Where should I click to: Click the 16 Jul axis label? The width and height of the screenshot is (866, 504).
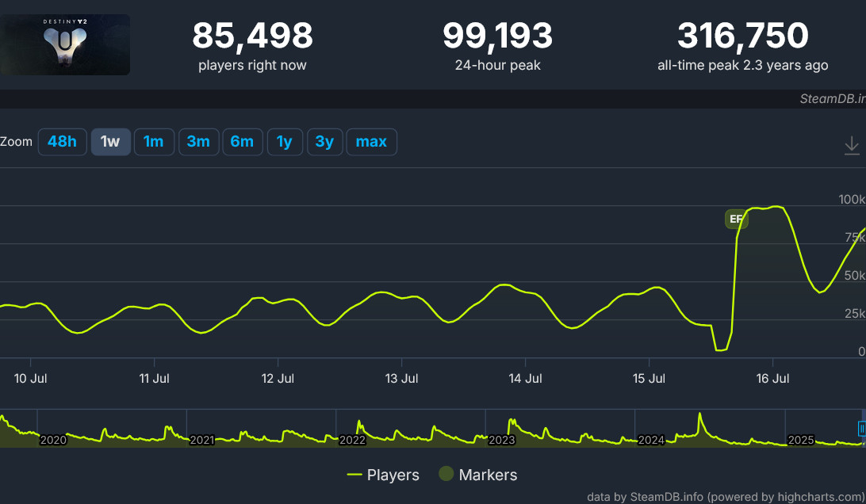pyautogui.click(x=772, y=379)
